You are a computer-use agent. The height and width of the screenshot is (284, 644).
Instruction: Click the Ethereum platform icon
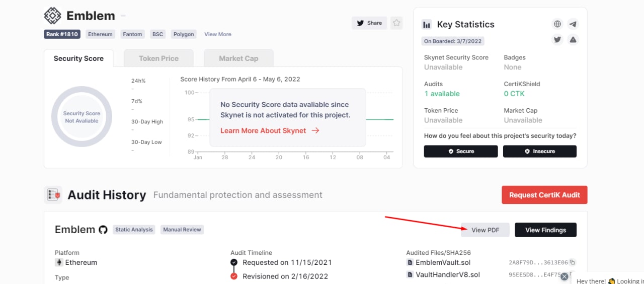[x=59, y=262]
